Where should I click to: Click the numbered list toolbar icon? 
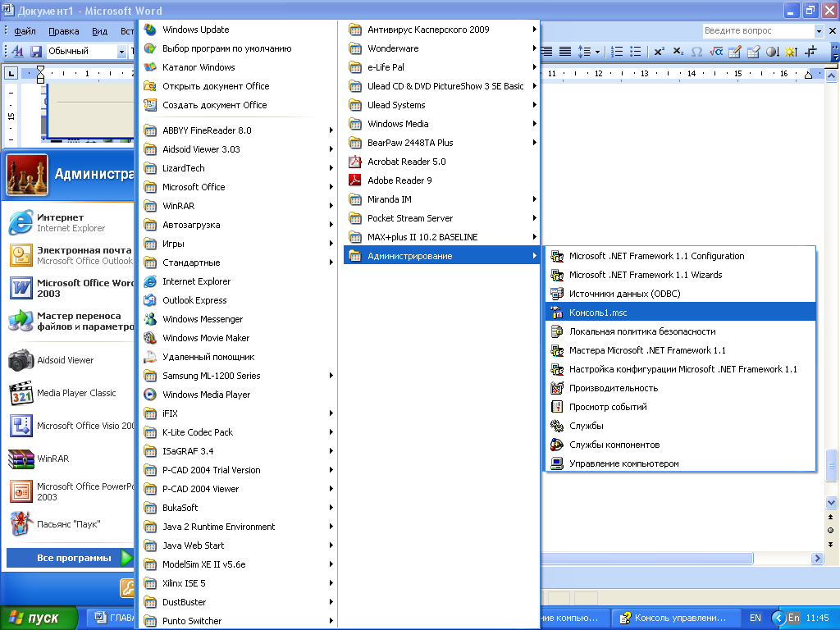coord(617,52)
